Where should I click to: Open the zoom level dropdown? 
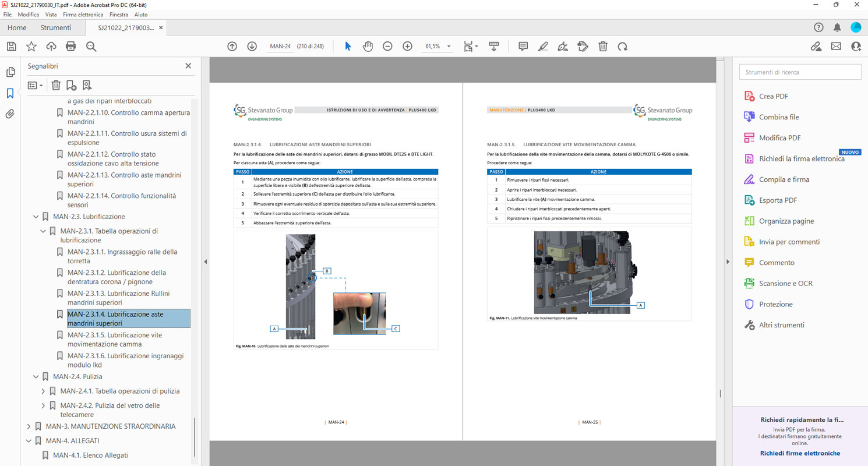[x=449, y=47]
